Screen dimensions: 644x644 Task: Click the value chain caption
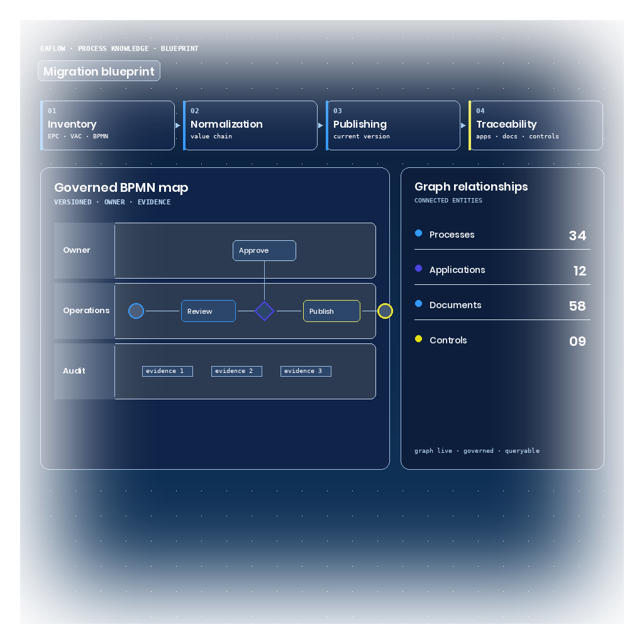211,136
